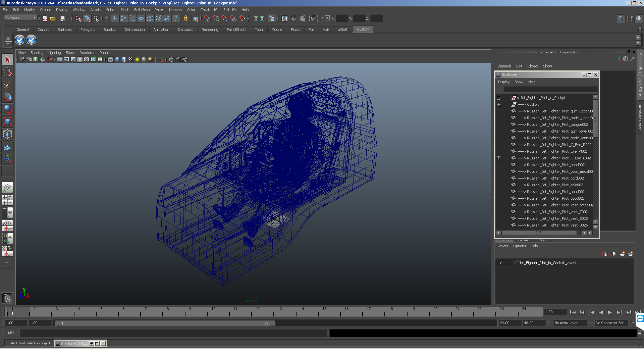Toggle visibility V of Jet_Fighter_Pilot_in_Cockpit_layer1
The width and height of the screenshot is (644, 349).
500,263
